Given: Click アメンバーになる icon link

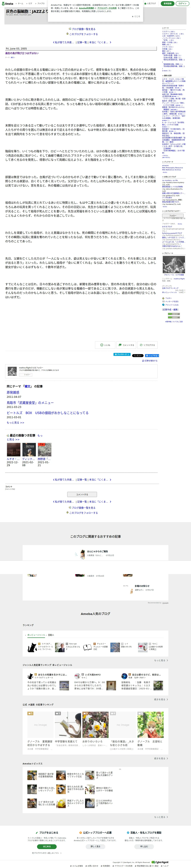Looking at the screenshot, I should tap(170, 305).
